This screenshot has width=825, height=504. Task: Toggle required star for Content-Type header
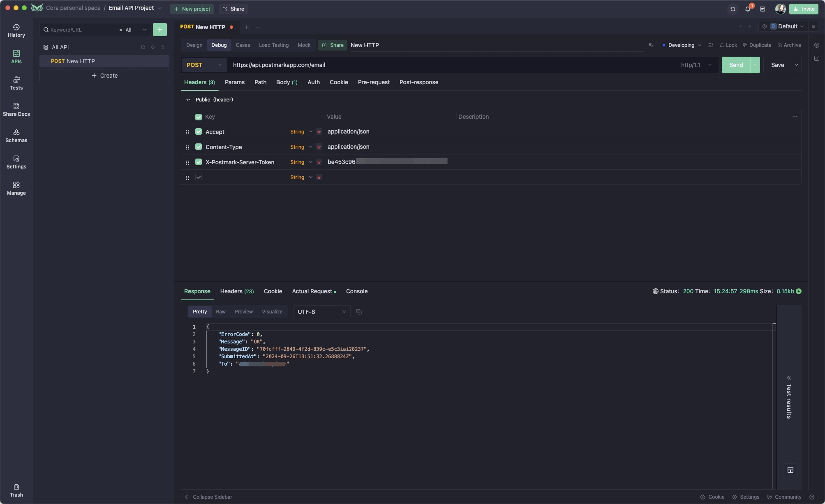coord(319,147)
